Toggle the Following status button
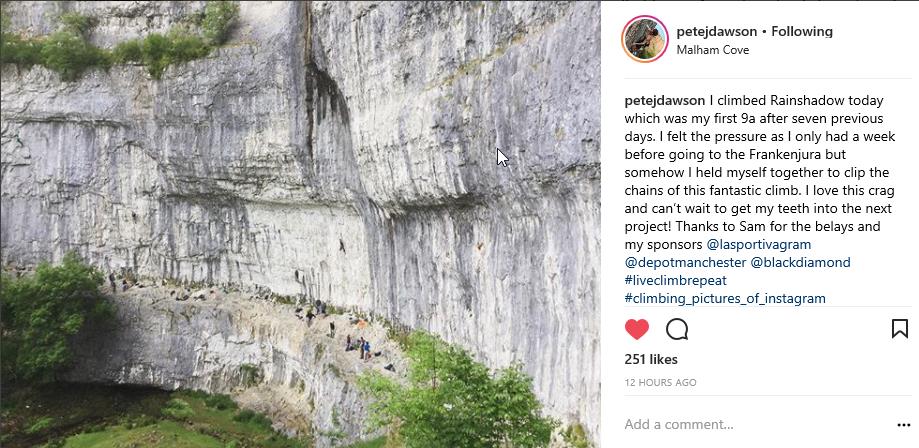Viewport: 919px width, 448px height. pyautogui.click(x=802, y=31)
